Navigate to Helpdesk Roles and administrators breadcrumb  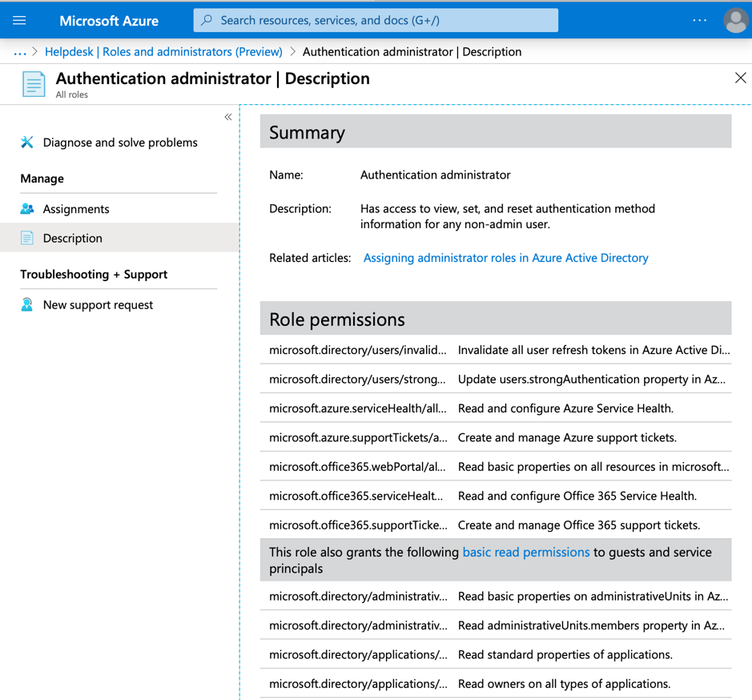(164, 50)
